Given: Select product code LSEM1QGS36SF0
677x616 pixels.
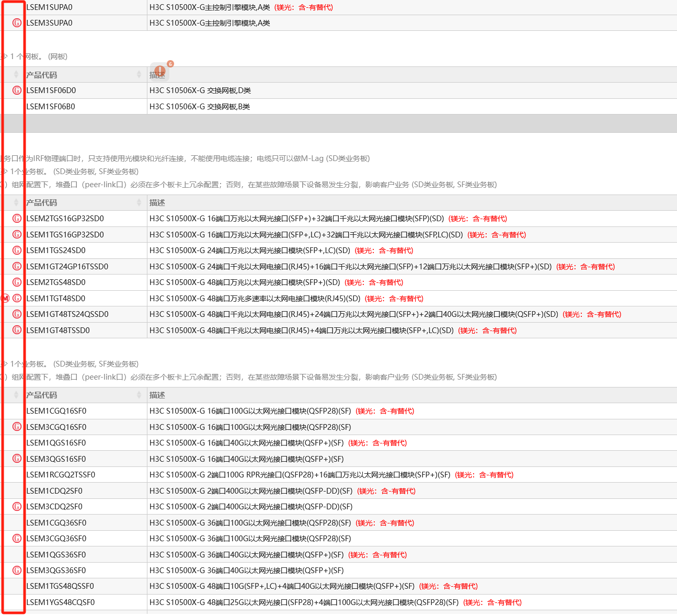Looking at the screenshot, I should [x=56, y=555].
